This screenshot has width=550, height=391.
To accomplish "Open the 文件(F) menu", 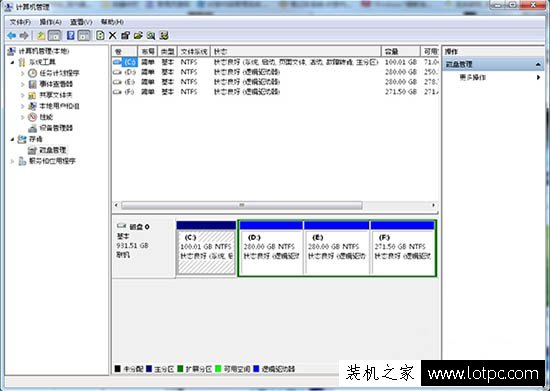I will (20, 22).
